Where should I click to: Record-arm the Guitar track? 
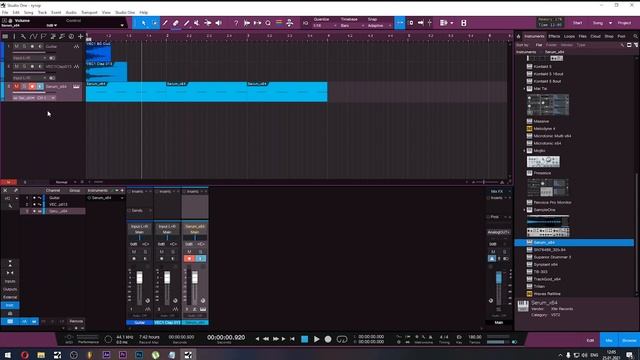[x=32, y=47]
